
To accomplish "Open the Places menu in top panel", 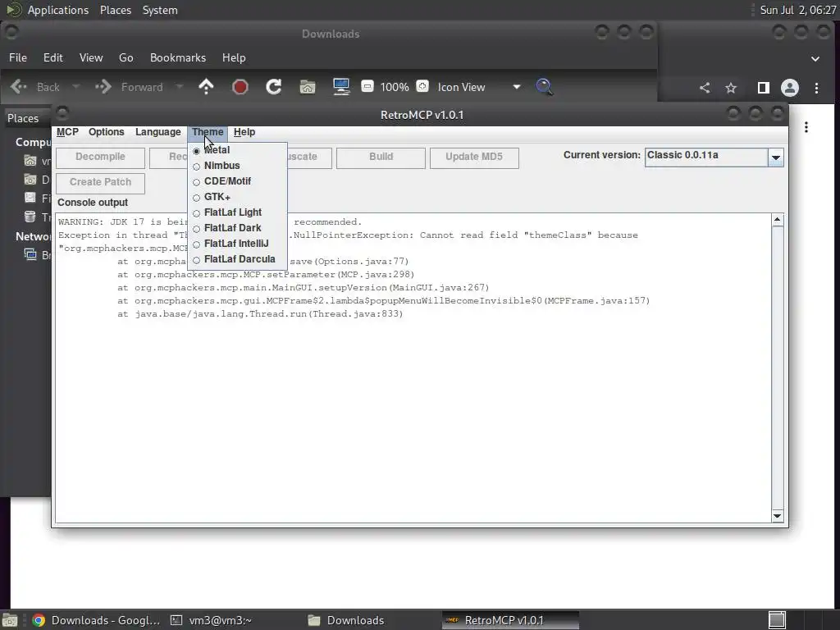I will 116,10.
